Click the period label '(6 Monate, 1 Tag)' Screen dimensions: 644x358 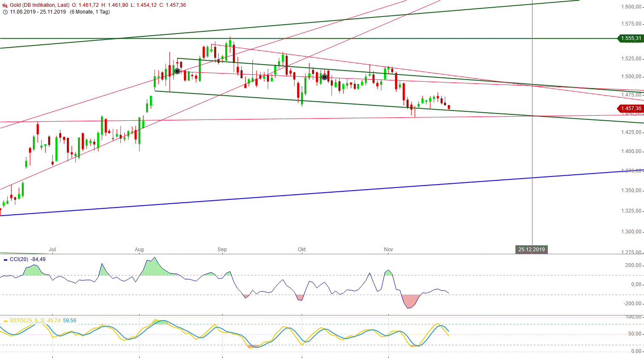(x=90, y=12)
